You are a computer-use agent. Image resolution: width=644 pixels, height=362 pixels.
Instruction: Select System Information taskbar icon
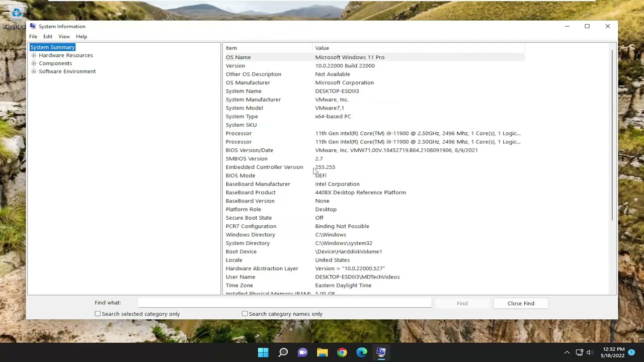pos(381,352)
